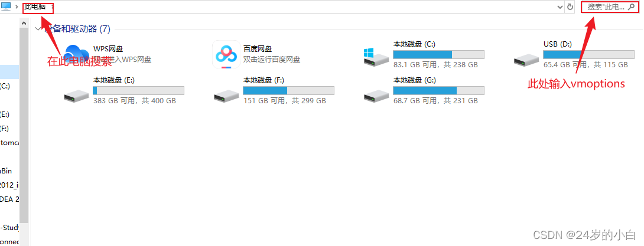Viewport: 644px width, 246px height.
Task: Click the 此电脑 breadcrumb in address bar
Action: point(34,7)
